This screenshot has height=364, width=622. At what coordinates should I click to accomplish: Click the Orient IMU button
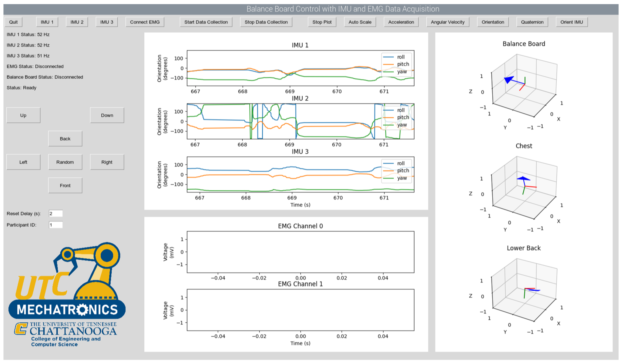pos(571,22)
